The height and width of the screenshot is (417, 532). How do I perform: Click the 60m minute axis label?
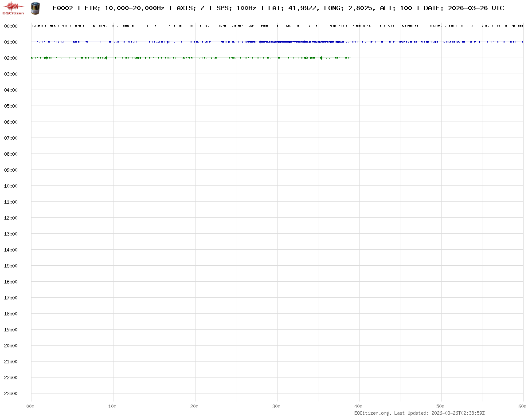click(x=522, y=406)
